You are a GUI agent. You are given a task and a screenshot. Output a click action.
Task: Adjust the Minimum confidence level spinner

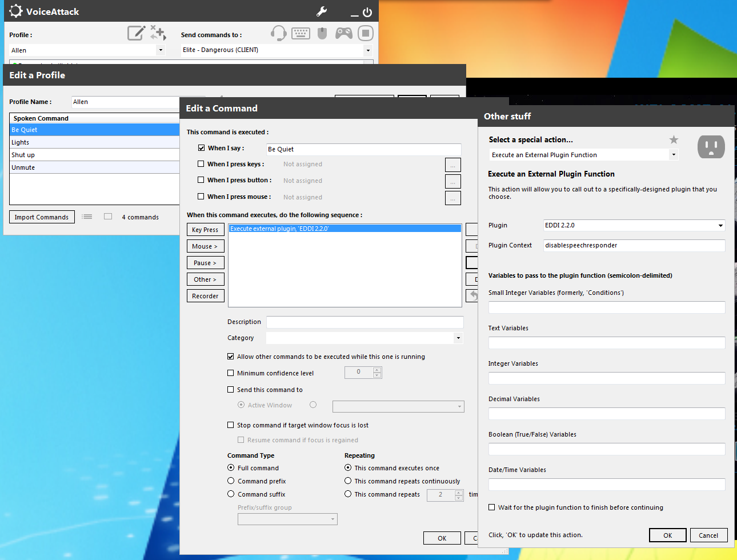click(x=377, y=373)
